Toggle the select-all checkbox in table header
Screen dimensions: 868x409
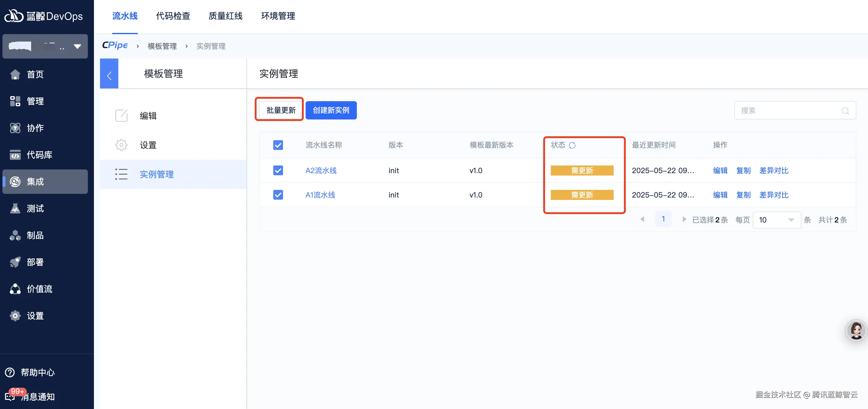(x=278, y=145)
